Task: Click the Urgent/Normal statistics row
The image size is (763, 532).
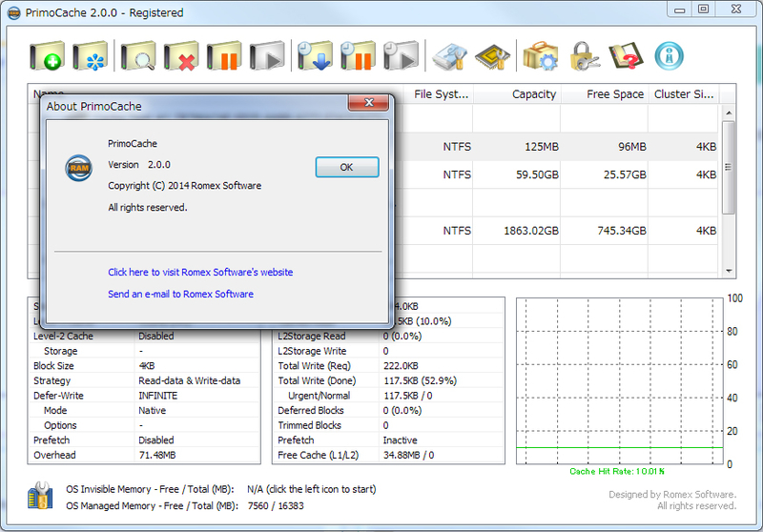Action: click(388, 396)
